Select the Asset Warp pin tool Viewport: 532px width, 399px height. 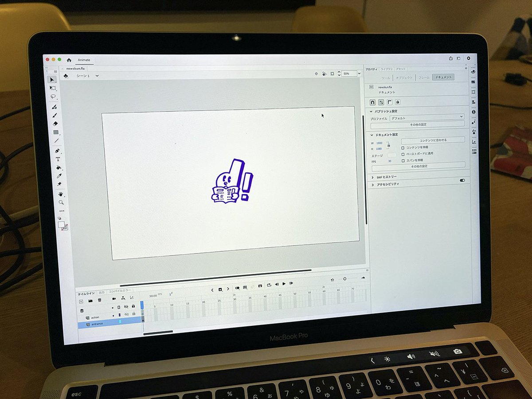pos(59,184)
